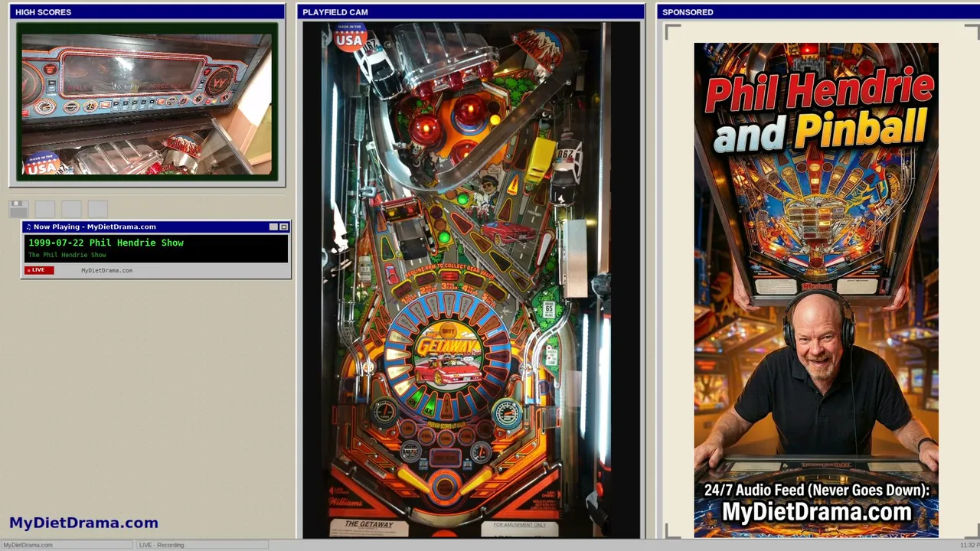Click the clock in the status bar
The height and width of the screenshot is (551, 980).
(969, 545)
